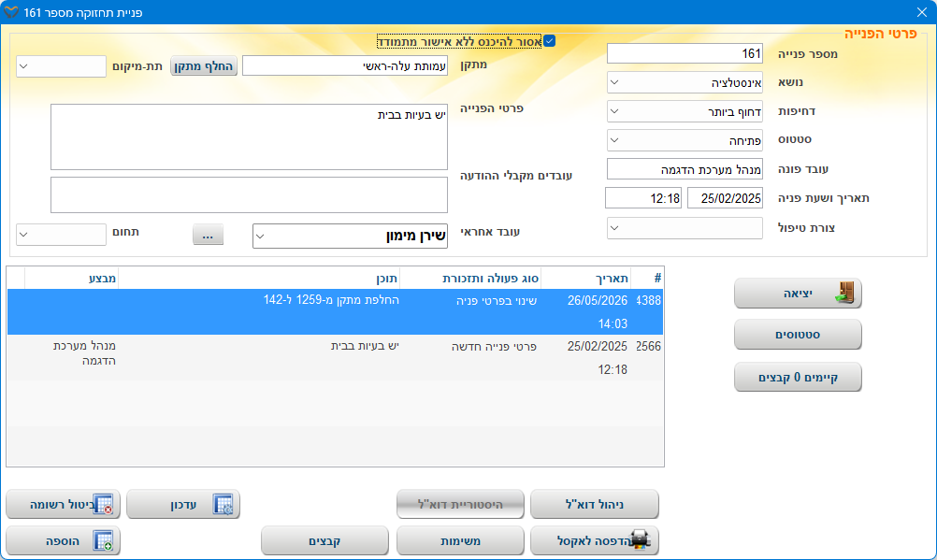This screenshot has width=937, height=560.
Task: Click the מספר פנייה field showing 161
Action: [685, 53]
